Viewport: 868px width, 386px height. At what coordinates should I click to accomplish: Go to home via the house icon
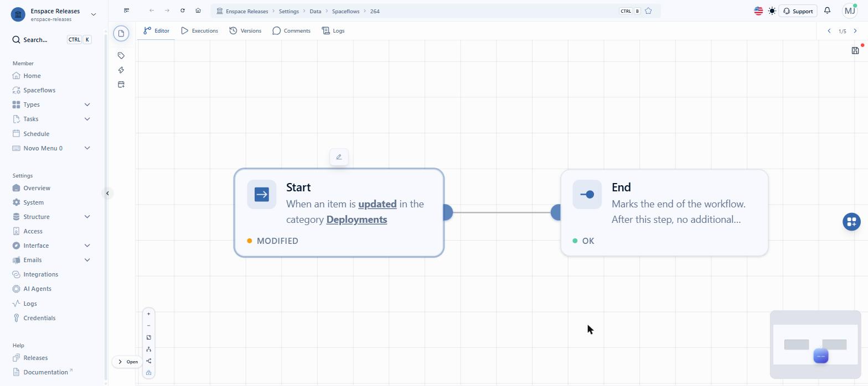pyautogui.click(x=198, y=11)
